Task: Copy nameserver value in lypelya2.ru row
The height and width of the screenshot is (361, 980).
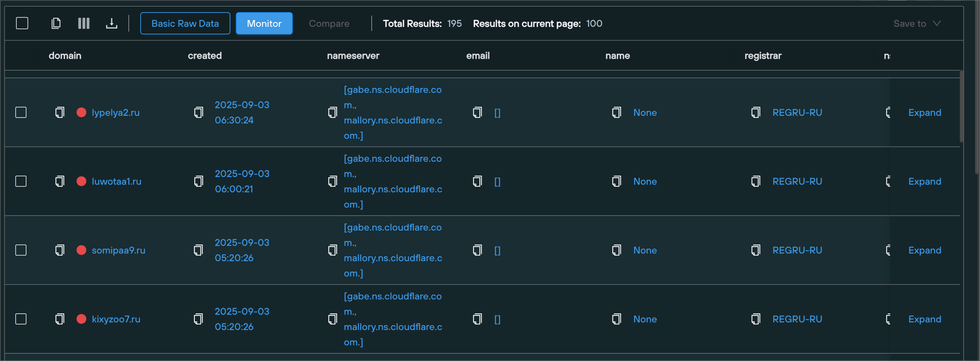Action: point(333,112)
